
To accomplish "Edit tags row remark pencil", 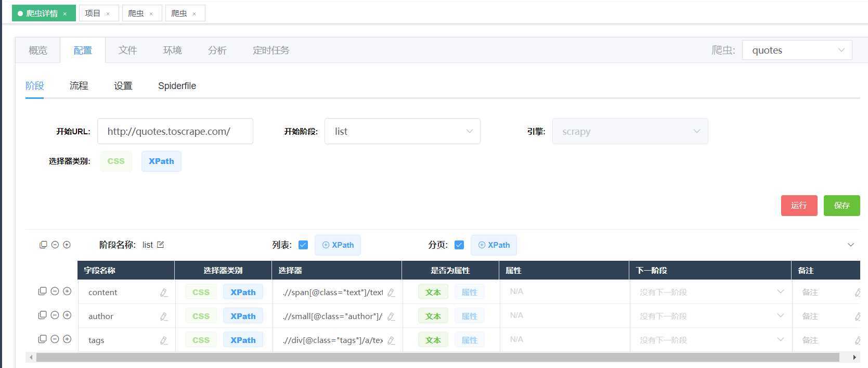I will point(858,340).
